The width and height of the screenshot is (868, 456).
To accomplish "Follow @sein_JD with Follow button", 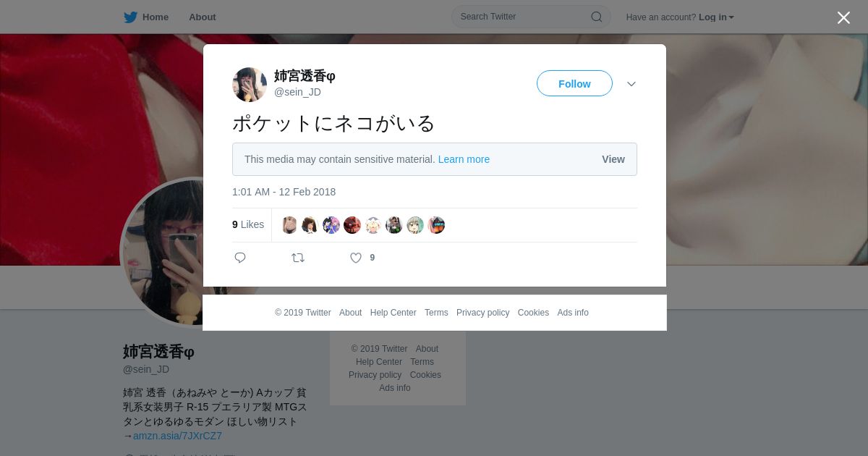I will pos(574,83).
